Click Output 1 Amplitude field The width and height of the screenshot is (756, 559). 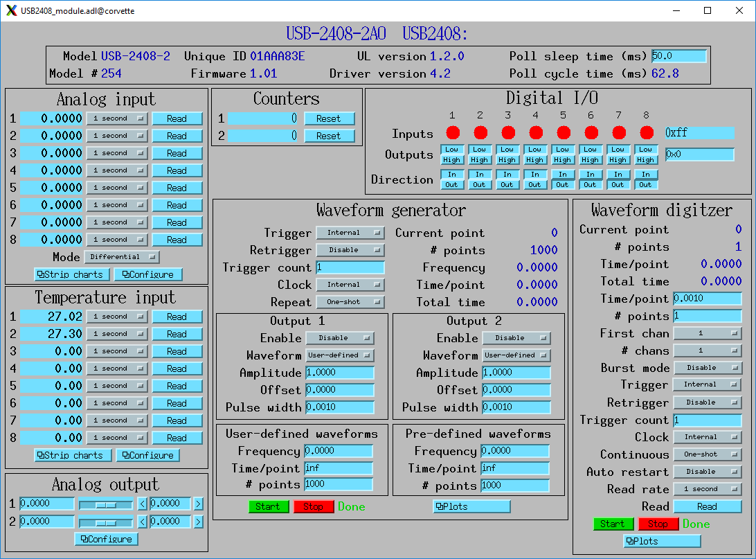(340, 373)
